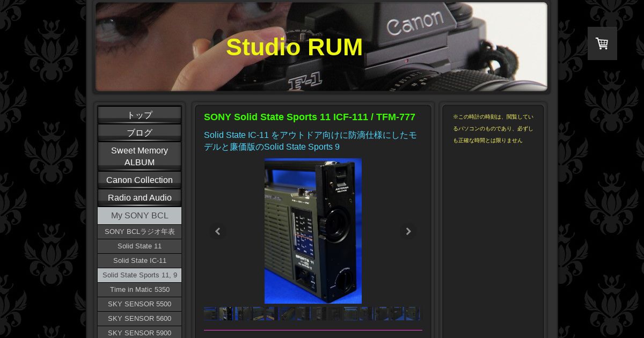This screenshot has height=338, width=644.
Task: Open SONY BCLラジオ年表 submenu link
Action: (140, 232)
